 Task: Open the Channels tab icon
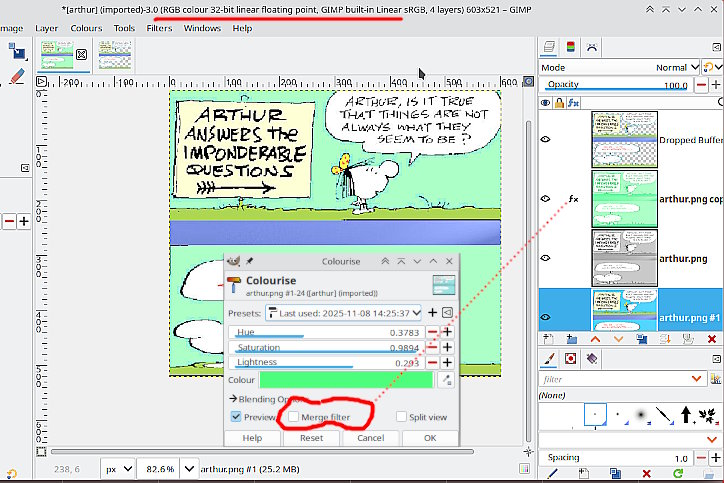point(571,47)
